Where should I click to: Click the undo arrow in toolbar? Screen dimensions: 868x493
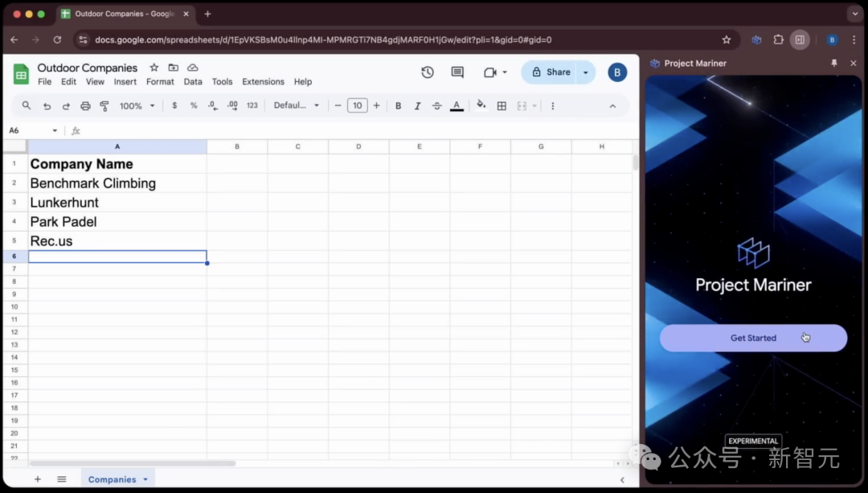tap(47, 106)
